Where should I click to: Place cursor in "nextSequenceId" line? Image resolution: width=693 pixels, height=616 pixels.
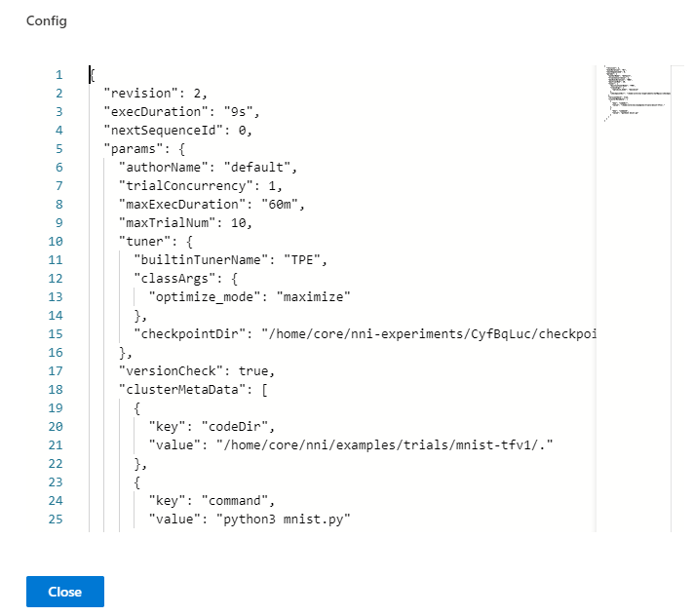click(166, 131)
